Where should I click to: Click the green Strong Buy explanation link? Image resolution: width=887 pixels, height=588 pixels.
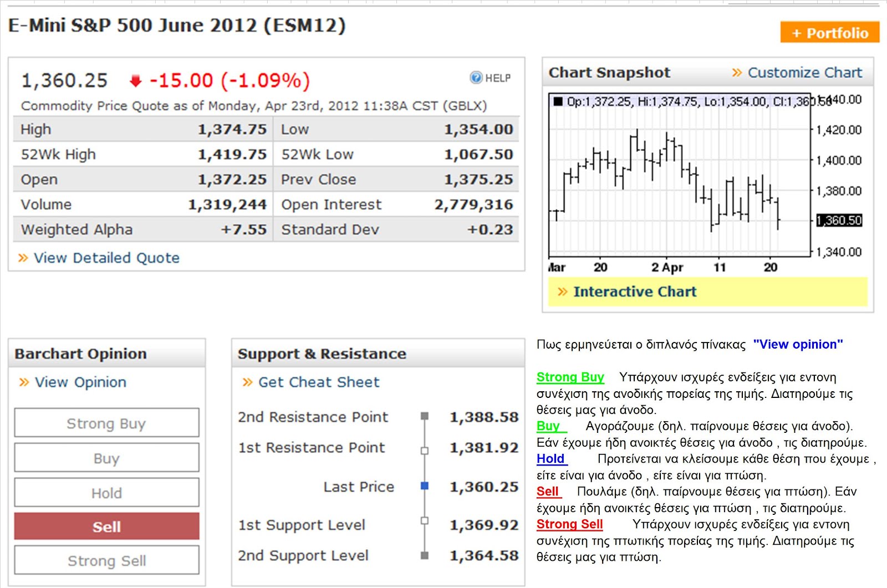tap(570, 377)
